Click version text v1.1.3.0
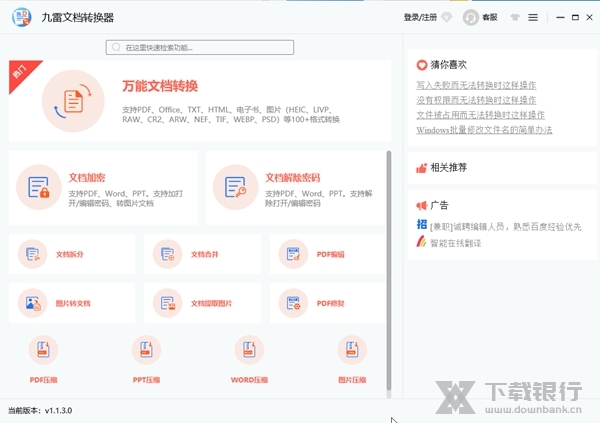The height and width of the screenshot is (423, 600). (58, 410)
